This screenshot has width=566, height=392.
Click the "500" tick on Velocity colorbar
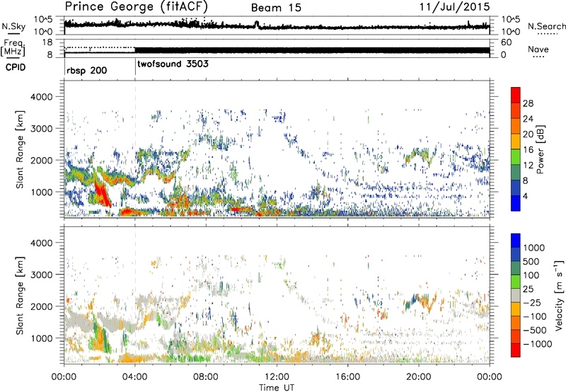531,261
